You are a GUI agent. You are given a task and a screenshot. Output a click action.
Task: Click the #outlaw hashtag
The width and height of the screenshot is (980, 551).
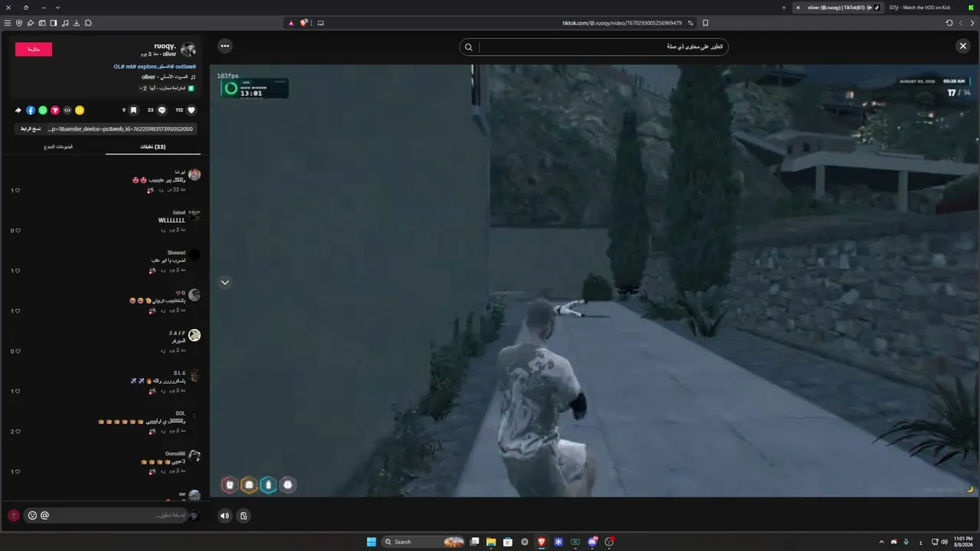[185, 67]
